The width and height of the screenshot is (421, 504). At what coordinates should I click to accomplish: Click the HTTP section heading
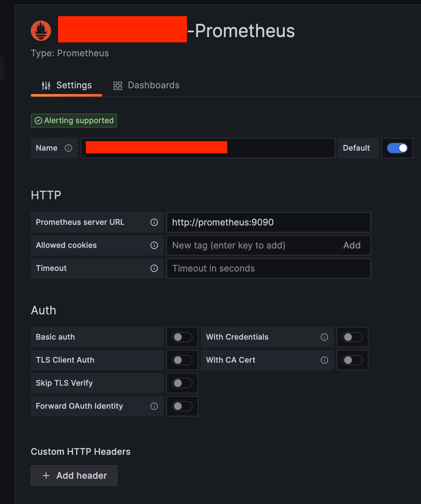coord(46,195)
